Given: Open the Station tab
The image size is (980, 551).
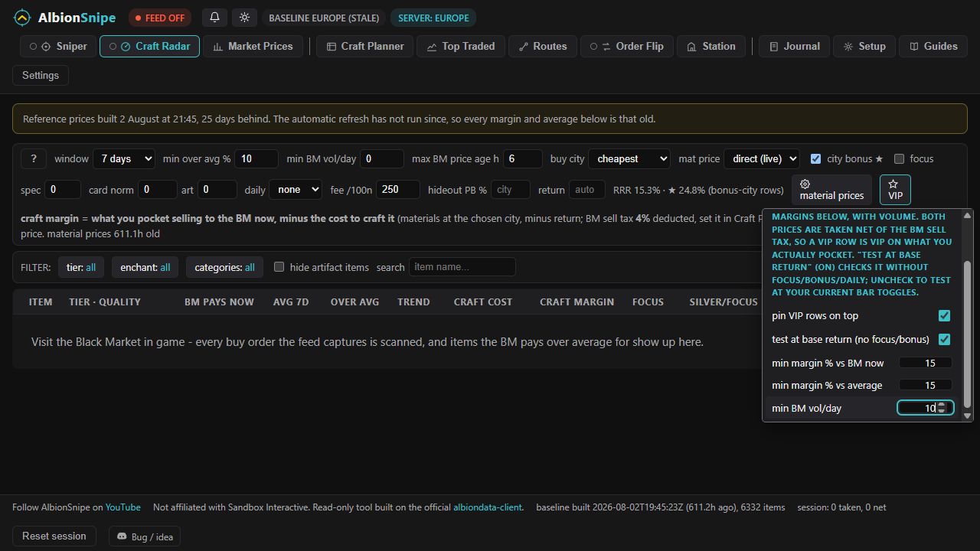Looking at the screenshot, I should coord(711,46).
